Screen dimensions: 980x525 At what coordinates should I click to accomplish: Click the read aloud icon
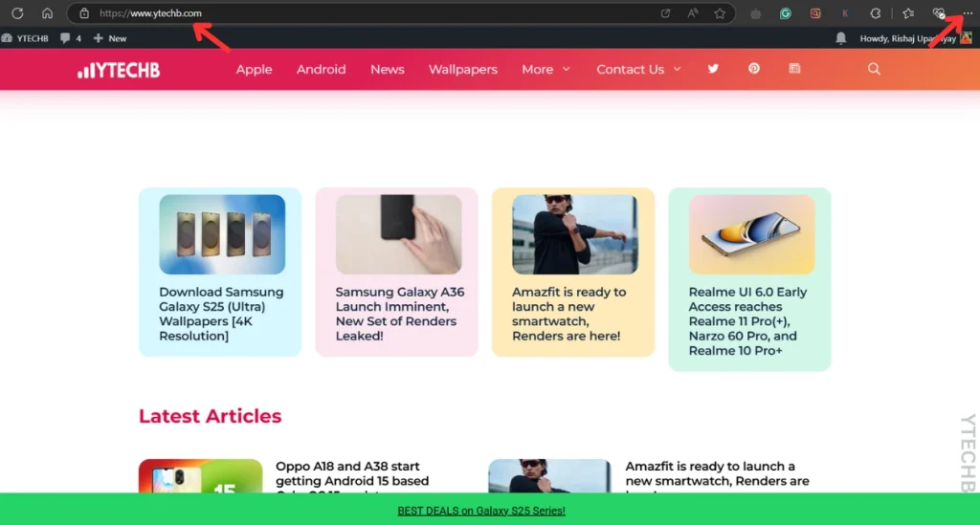click(x=693, y=13)
